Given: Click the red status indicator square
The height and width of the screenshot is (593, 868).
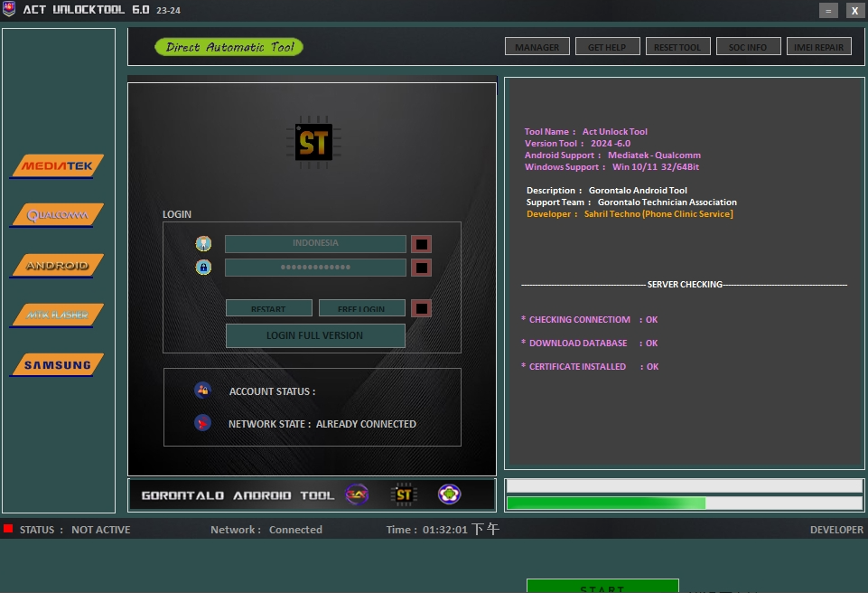Looking at the screenshot, I should 8,529.
